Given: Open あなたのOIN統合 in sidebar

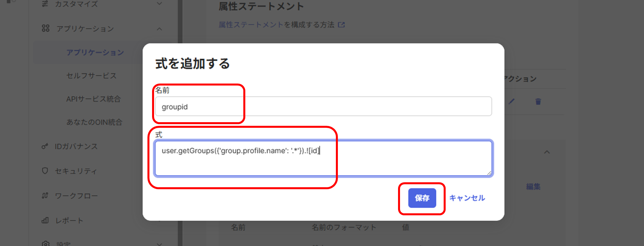Looking at the screenshot, I should pyautogui.click(x=94, y=122).
